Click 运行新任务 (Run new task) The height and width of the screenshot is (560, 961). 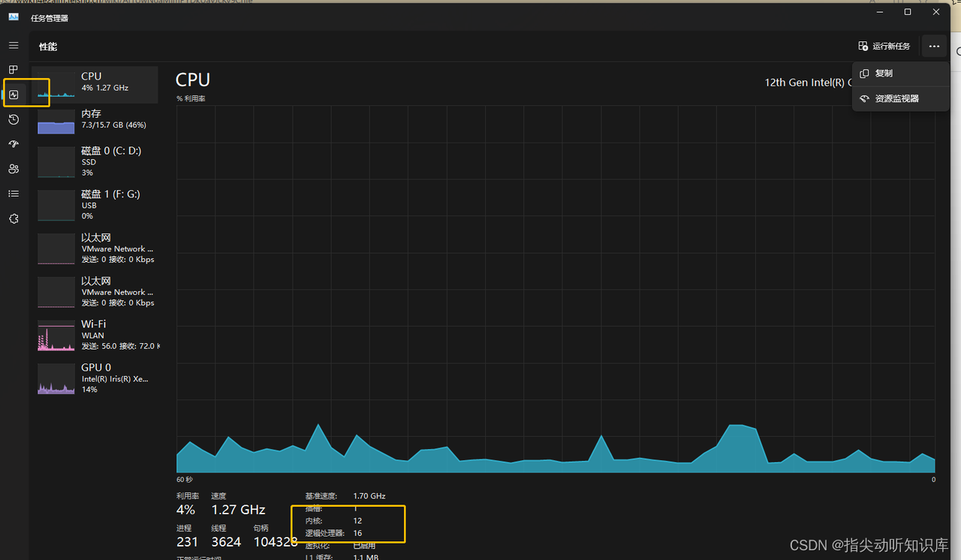(x=884, y=47)
